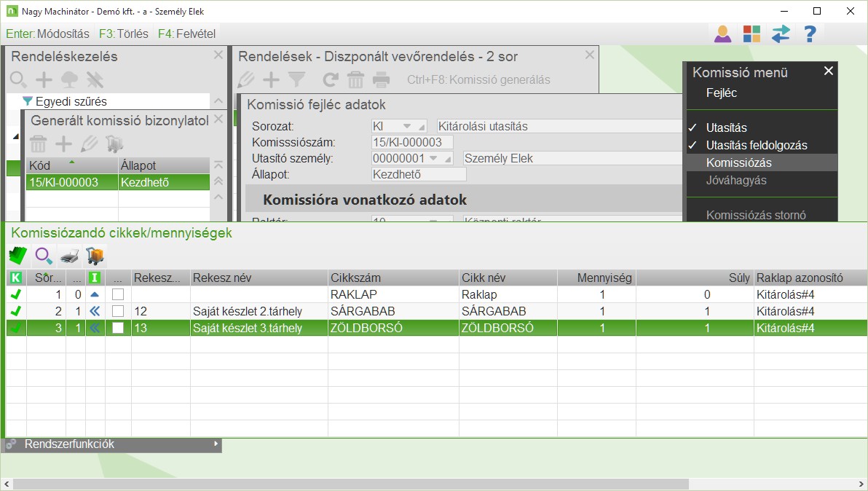Click pencil edit icon in Generált komissió panel
Image resolution: width=868 pixels, height=491 pixels.
(x=89, y=144)
